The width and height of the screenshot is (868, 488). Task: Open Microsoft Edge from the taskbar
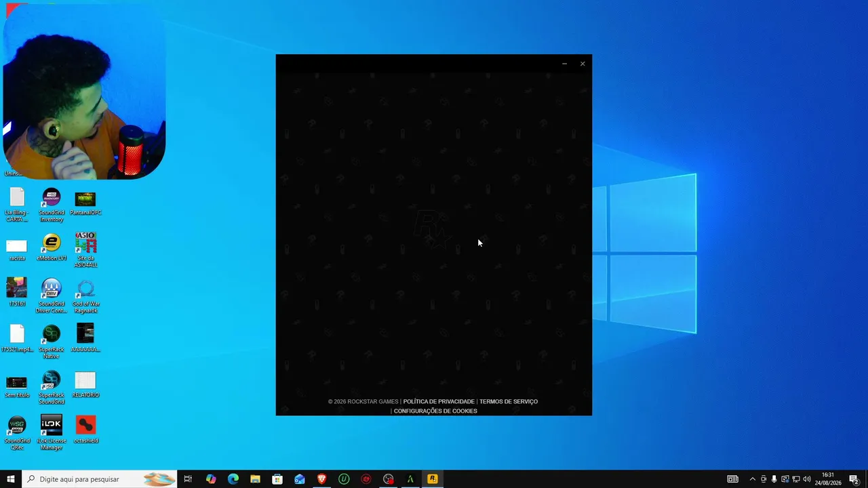click(233, 479)
